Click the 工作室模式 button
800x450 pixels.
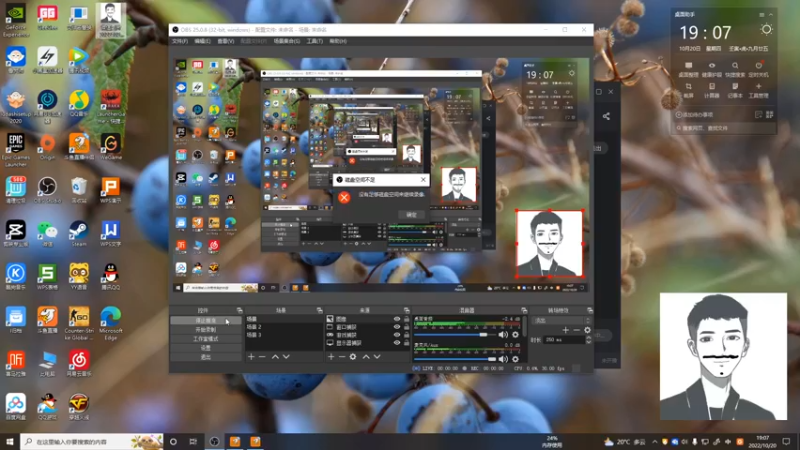pyautogui.click(x=206, y=339)
